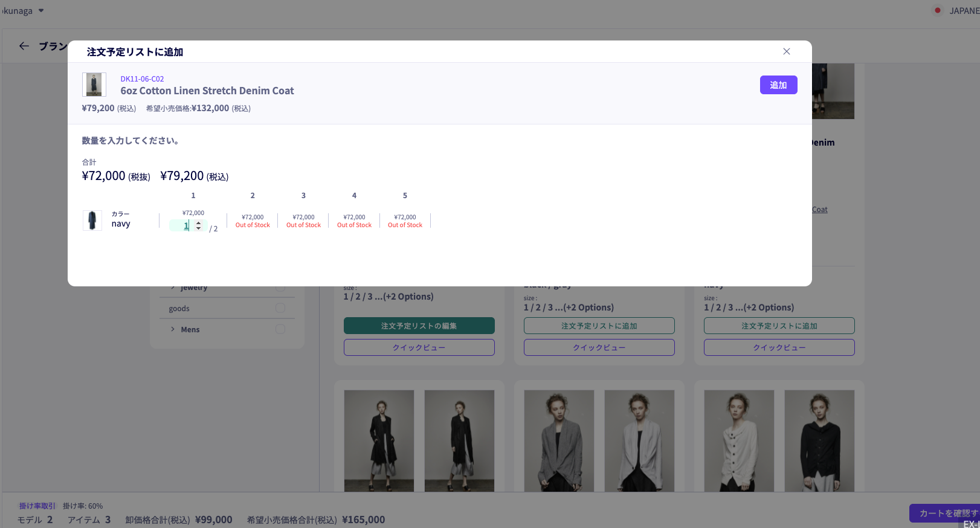Open the black hooded top photo
980x528 pixels.
(819, 440)
